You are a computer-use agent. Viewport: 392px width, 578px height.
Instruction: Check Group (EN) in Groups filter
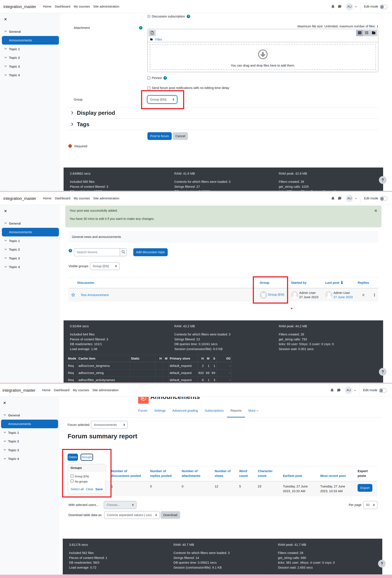click(x=72, y=476)
